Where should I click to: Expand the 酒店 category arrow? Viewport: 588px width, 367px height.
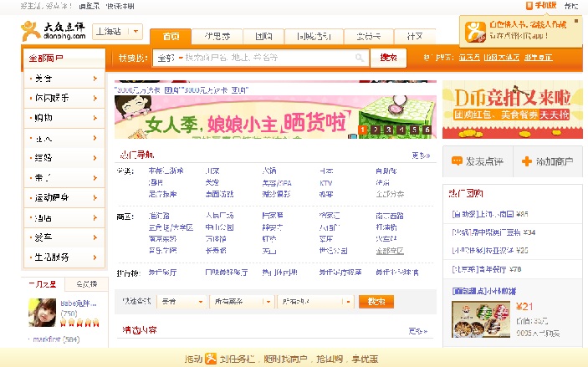95,217
